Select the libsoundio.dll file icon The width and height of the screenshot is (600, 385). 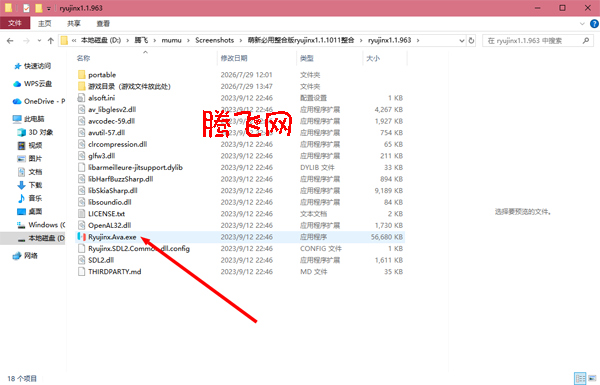81,202
